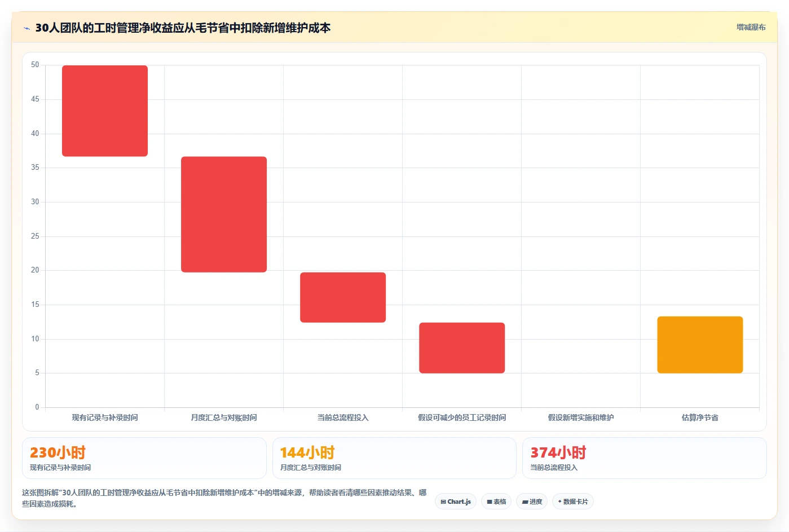
Task: Click the red bar for 假设可减少的员工记录时间
Action: [x=462, y=348]
